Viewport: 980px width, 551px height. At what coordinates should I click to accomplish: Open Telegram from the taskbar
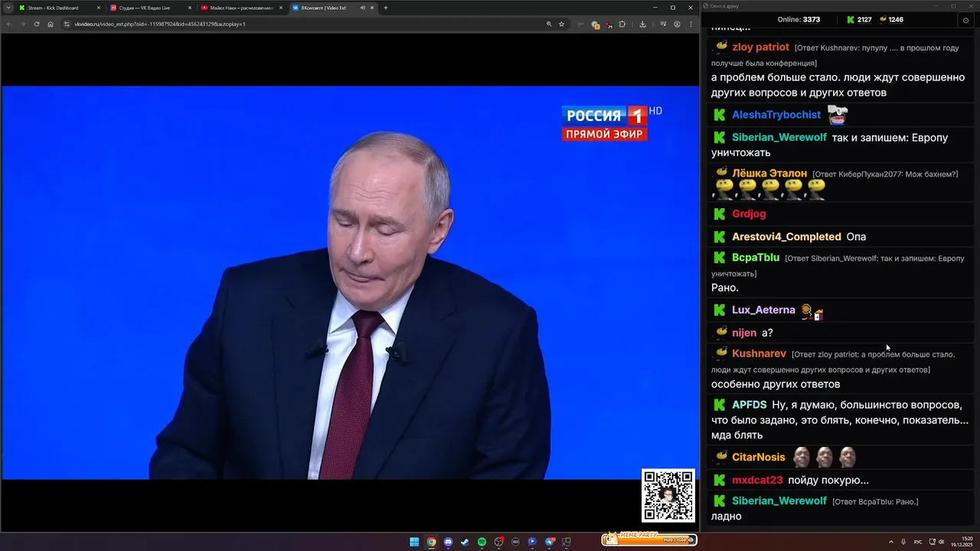550,542
